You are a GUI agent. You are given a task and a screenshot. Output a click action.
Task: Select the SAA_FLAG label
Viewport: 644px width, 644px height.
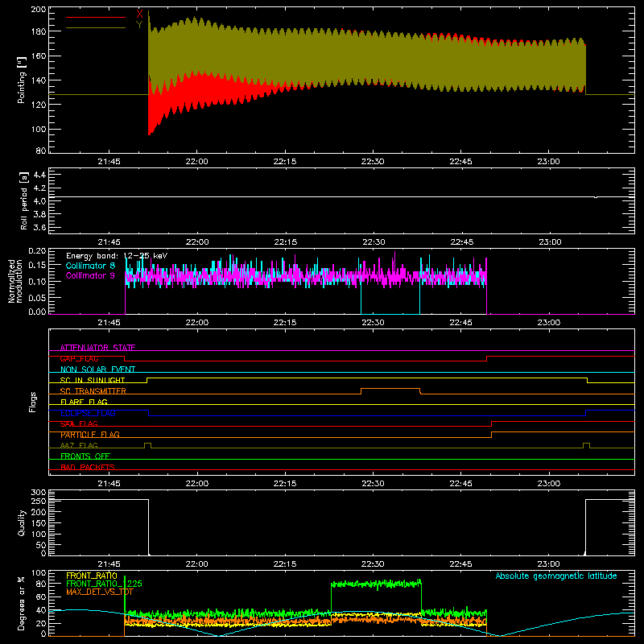click(x=79, y=424)
